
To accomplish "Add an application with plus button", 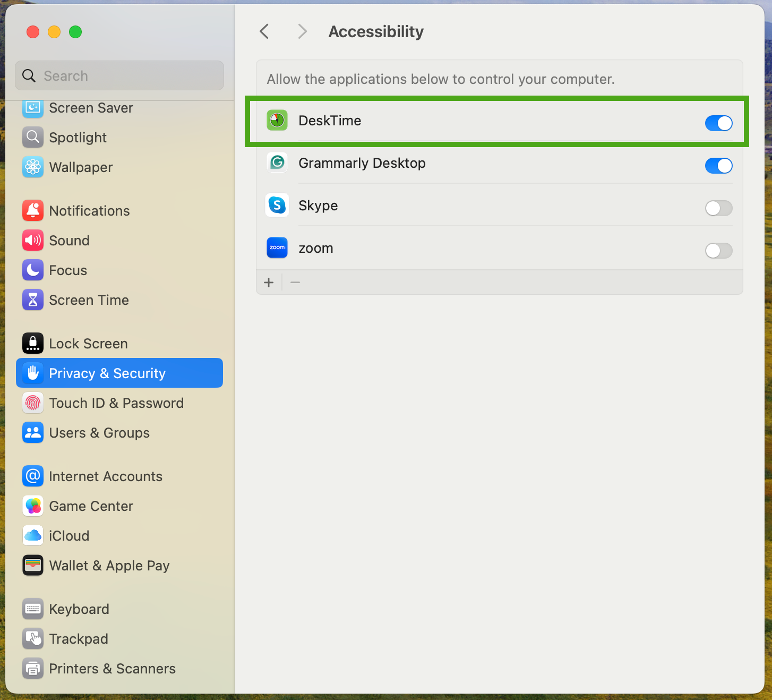I will 269,283.
